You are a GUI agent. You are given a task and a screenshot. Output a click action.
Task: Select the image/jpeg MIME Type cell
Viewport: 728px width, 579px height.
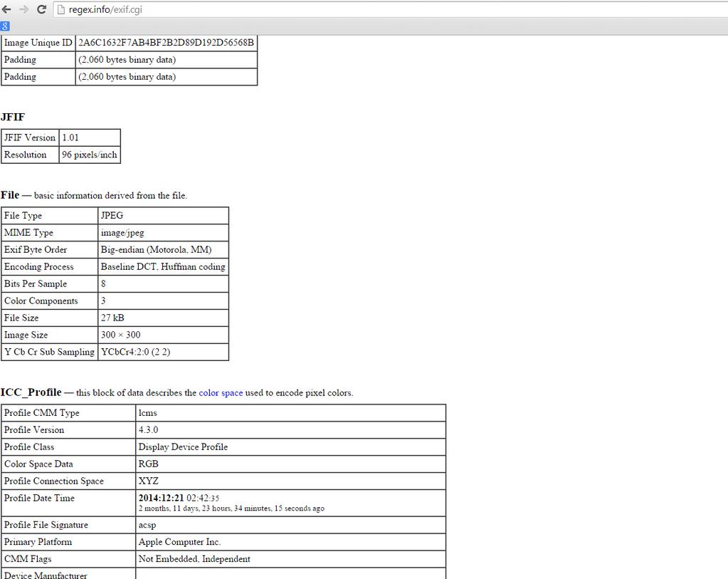tap(122, 233)
